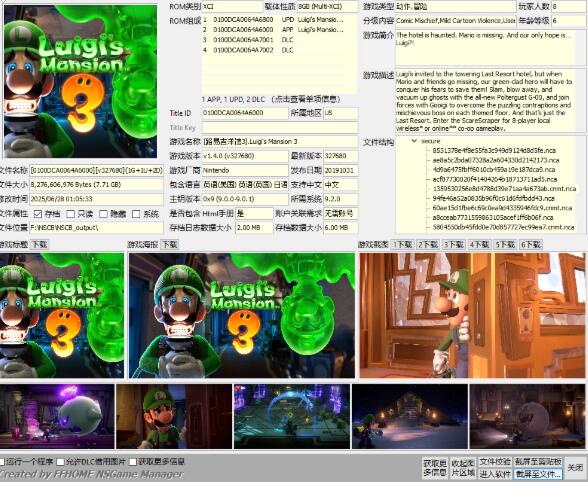This screenshot has height=482, width=588.
Task: Click the 截屏至剪贴板 screenshot to clipboard button
Action: pos(538,461)
